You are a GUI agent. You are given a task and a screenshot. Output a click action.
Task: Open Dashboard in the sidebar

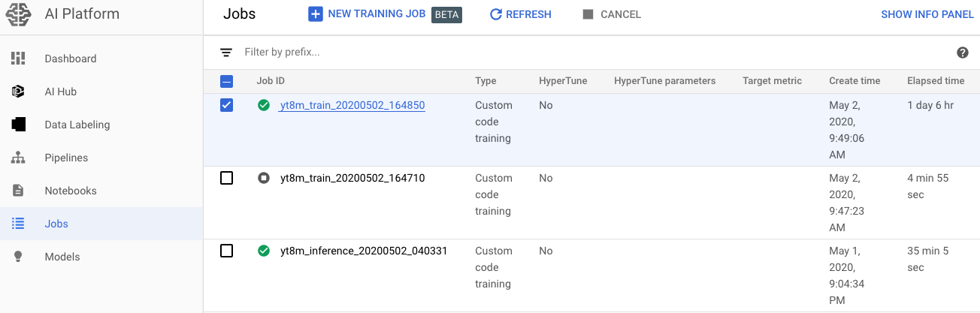[101, 59]
